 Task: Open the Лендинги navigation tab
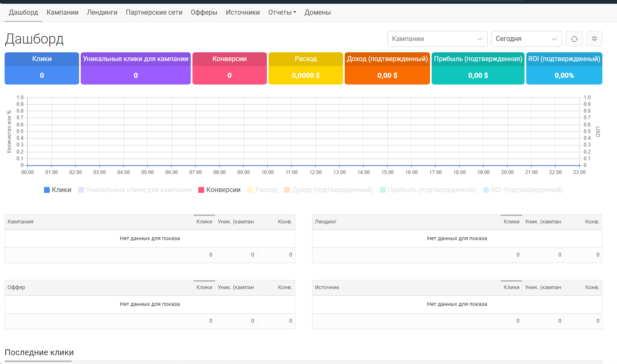click(102, 13)
